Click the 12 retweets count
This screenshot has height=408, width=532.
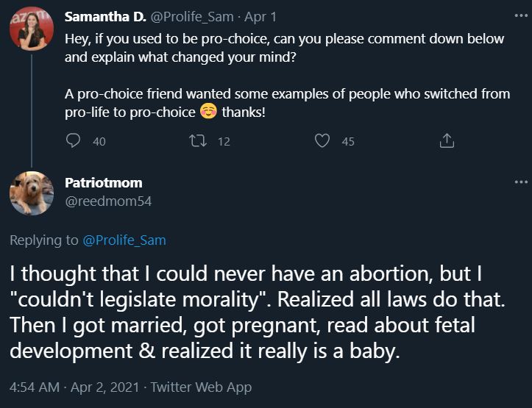[224, 141]
